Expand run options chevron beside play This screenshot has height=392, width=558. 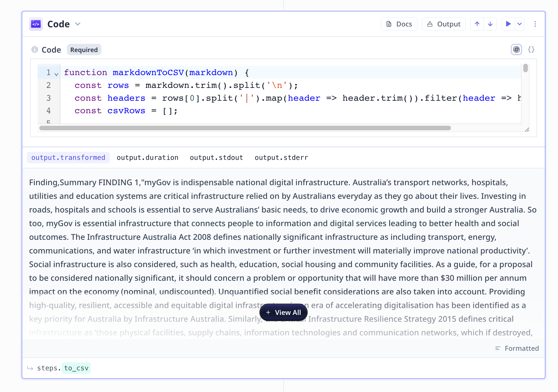(520, 24)
